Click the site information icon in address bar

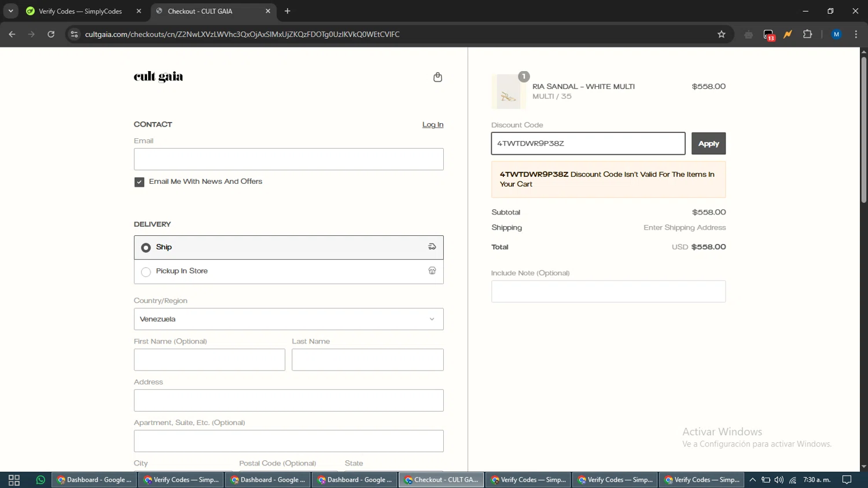[x=74, y=34]
